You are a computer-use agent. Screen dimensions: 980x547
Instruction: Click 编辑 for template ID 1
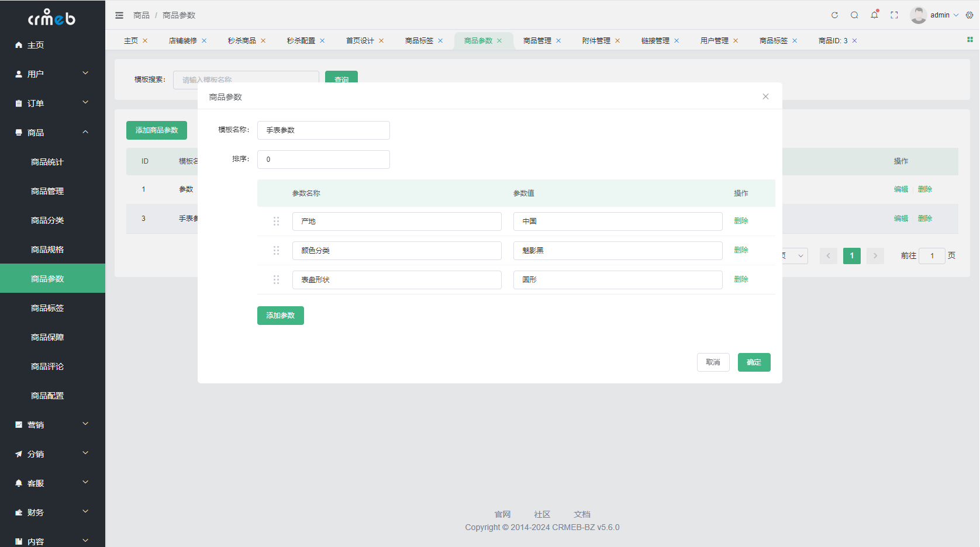(x=901, y=189)
